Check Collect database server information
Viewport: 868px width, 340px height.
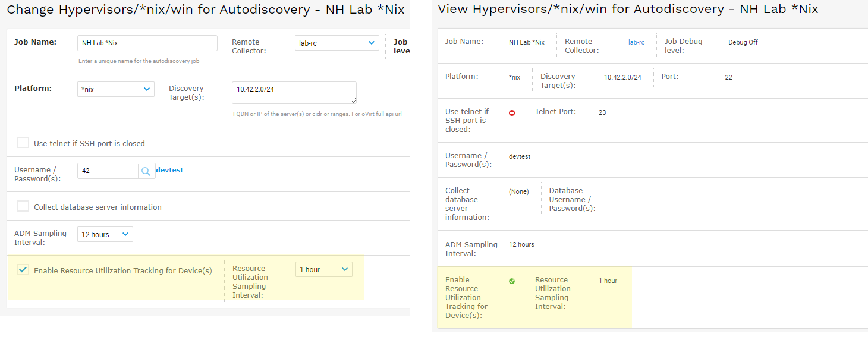click(x=23, y=206)
